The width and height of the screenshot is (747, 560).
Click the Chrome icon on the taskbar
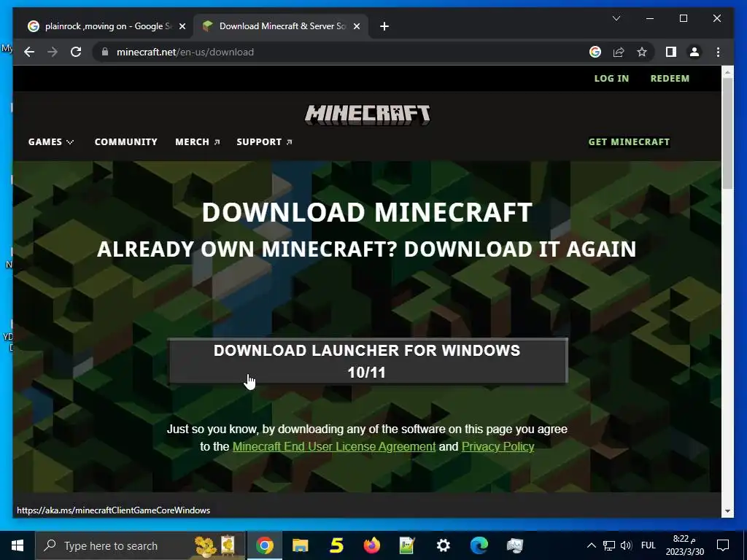coord(264,545)
